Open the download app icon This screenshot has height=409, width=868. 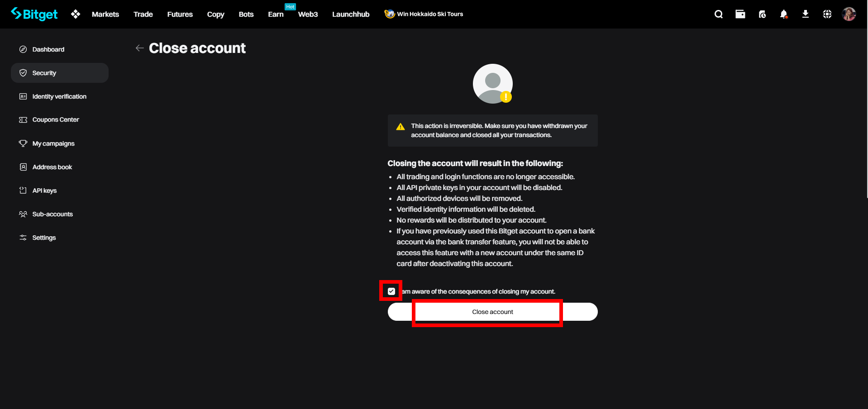click(806, 14)
